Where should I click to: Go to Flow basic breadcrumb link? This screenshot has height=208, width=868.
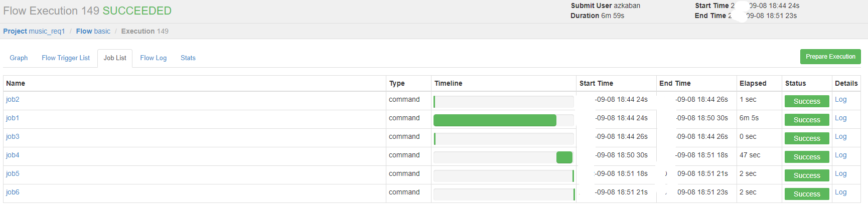(93, 31)
